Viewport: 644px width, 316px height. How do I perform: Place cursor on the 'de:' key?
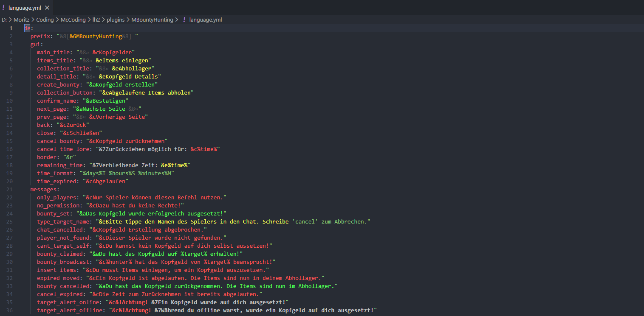coord(28,28)
